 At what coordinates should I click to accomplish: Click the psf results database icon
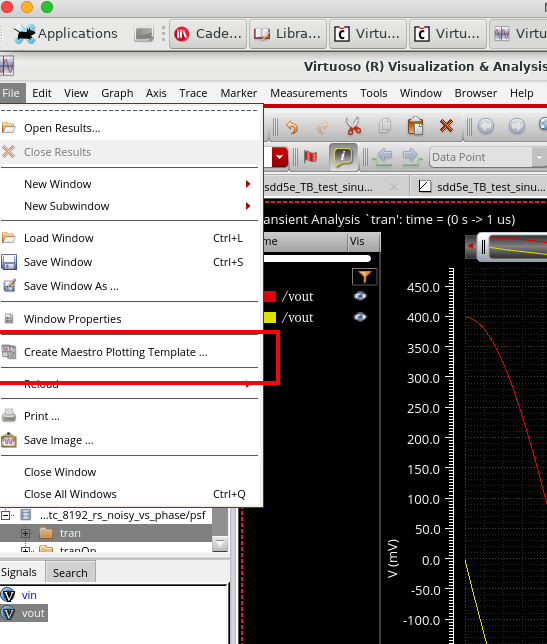tap(26, 515)
